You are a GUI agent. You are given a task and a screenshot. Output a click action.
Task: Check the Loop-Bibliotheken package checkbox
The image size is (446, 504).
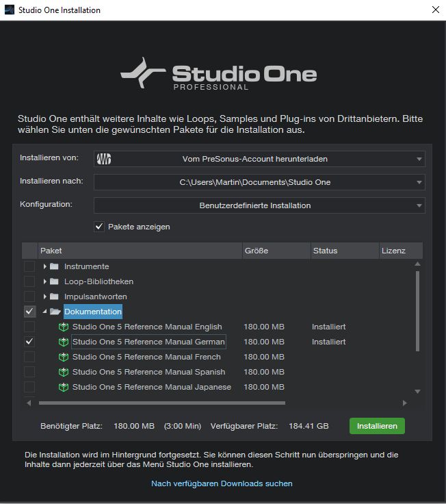[29, 281]
